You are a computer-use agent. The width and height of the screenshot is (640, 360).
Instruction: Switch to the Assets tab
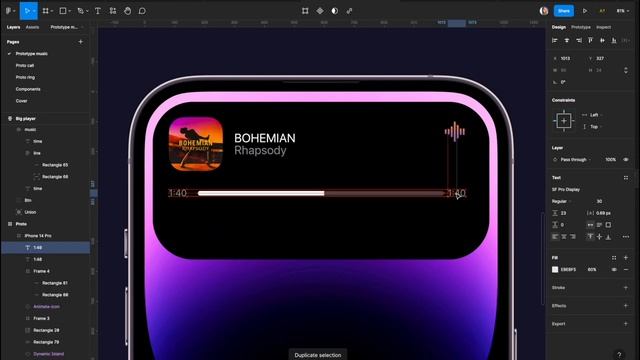click(x=32, y=27)
